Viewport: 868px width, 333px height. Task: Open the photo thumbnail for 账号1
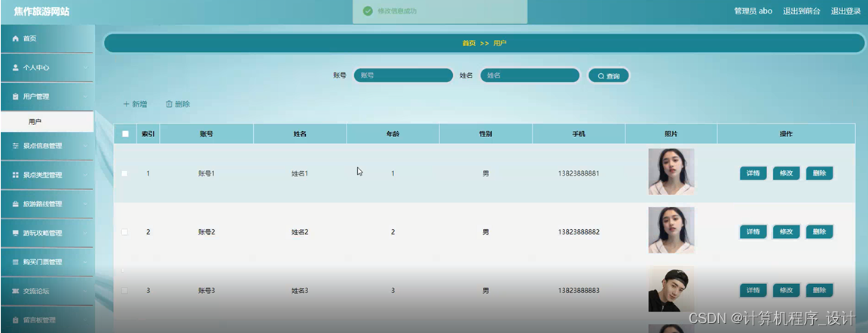click(x=671, y=172)
